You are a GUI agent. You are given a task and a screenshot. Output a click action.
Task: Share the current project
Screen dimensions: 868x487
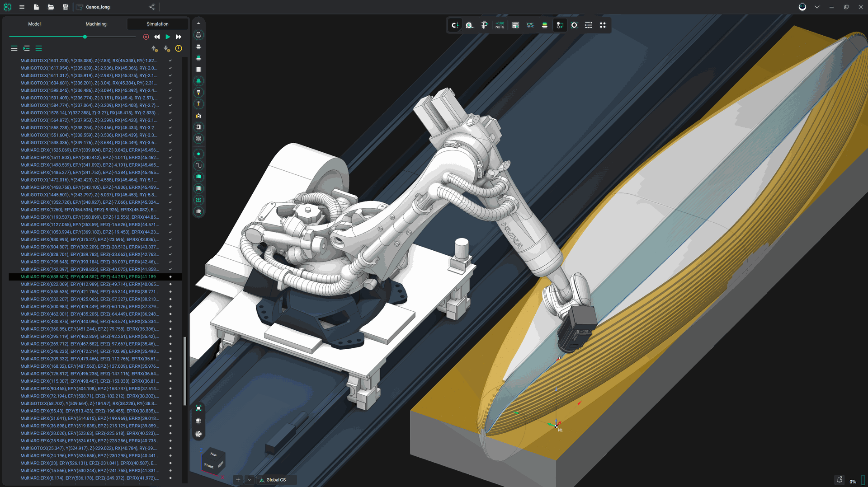152,7
